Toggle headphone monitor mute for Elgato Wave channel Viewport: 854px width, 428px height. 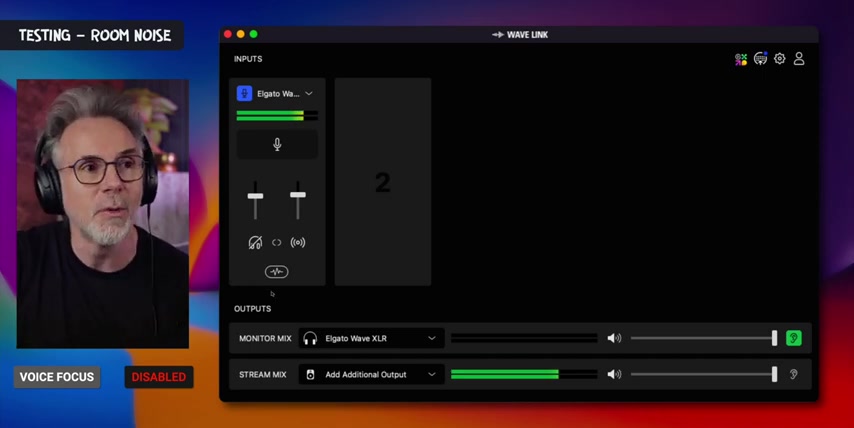tap(255, 242)
